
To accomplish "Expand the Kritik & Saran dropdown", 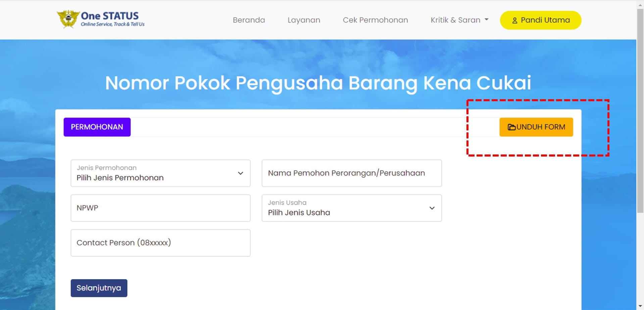I will click(x=459, y=20).
